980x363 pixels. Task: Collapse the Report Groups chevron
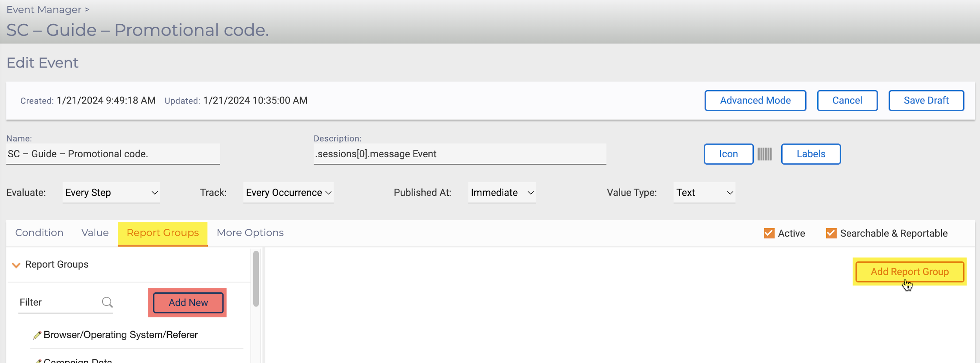click(16, 265)
